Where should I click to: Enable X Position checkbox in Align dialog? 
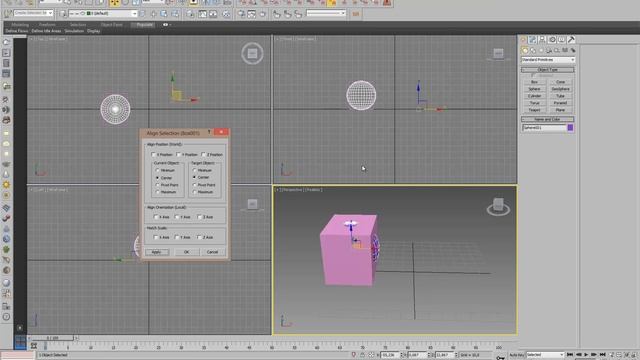pyautogui.click(x=153, y=155)
